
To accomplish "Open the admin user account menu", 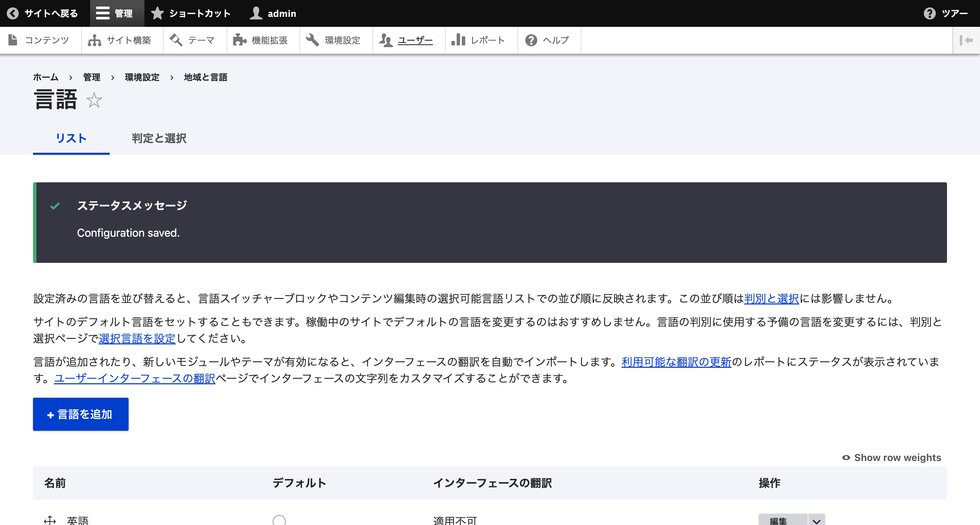I will pyautogui.click(x=272, y=13).
